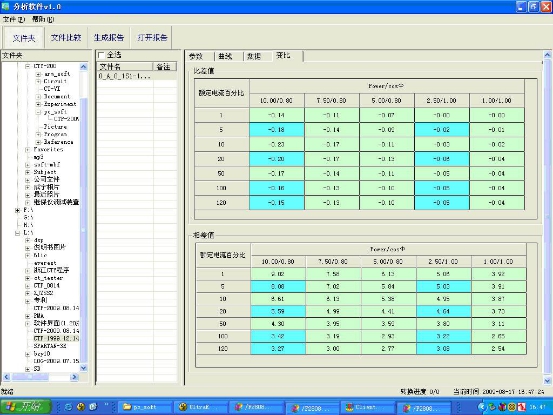Screen dimensions: 553x415
Task: Expand the CTF_0014 folder node
Action: (28, 286)
